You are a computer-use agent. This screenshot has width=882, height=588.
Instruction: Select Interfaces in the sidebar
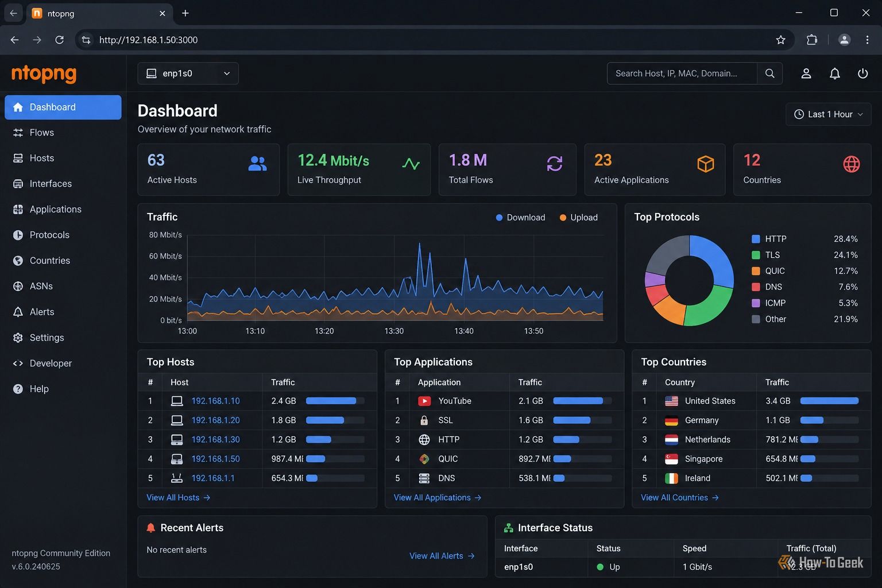(63, 184)
